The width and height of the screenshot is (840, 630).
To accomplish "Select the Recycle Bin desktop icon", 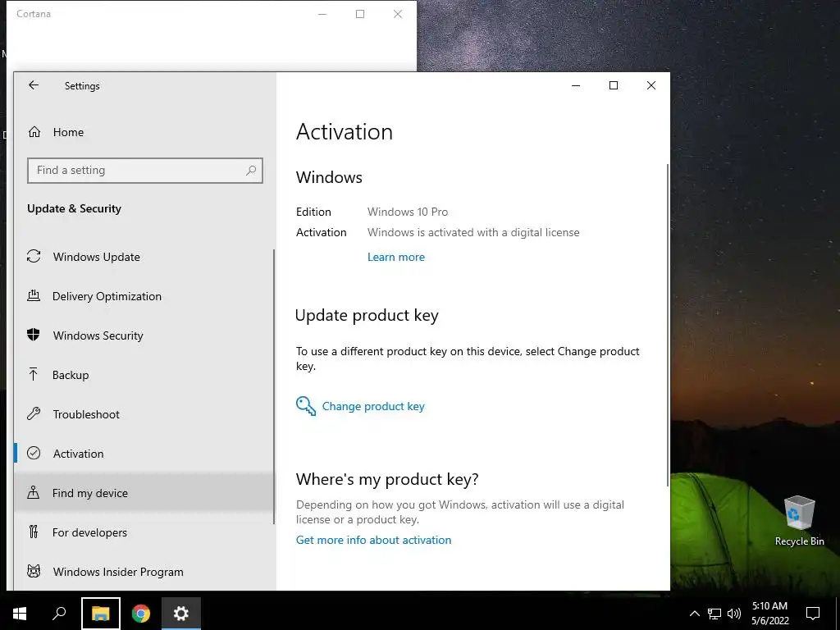I will [799, 521].
